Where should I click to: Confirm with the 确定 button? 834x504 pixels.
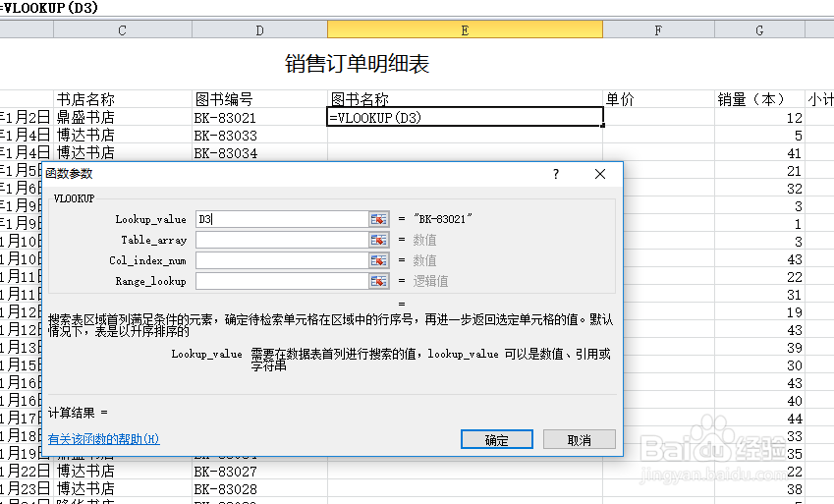pos(497,439)
